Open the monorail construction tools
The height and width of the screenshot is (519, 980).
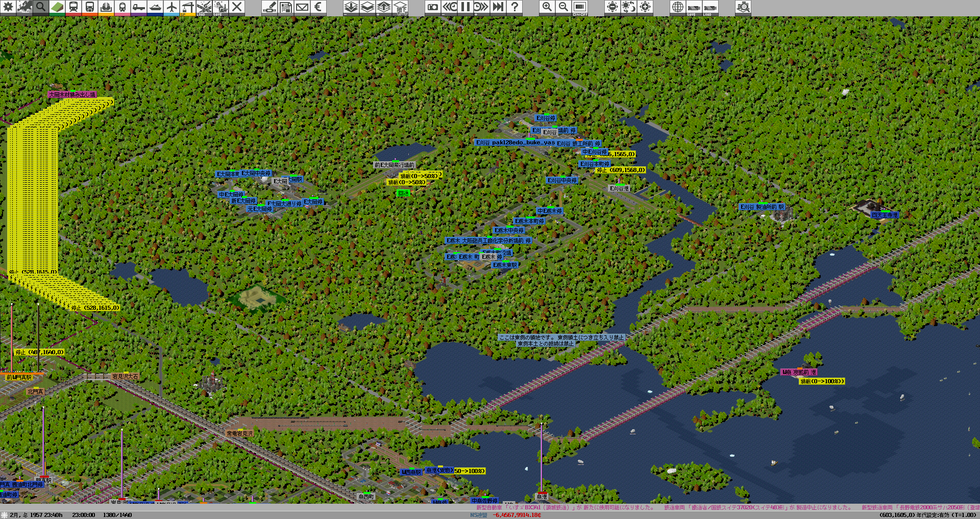[106, 7]
